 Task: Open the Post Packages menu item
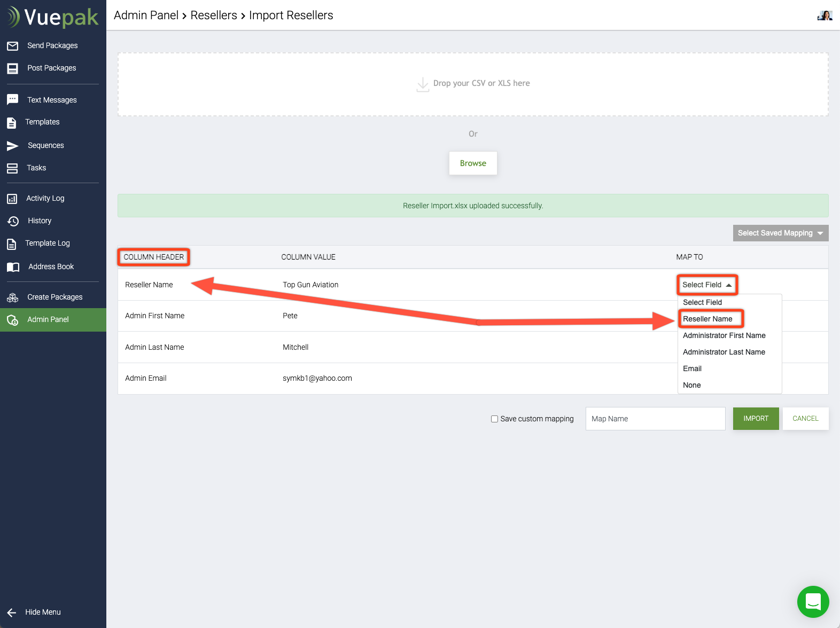click(53, 68)
